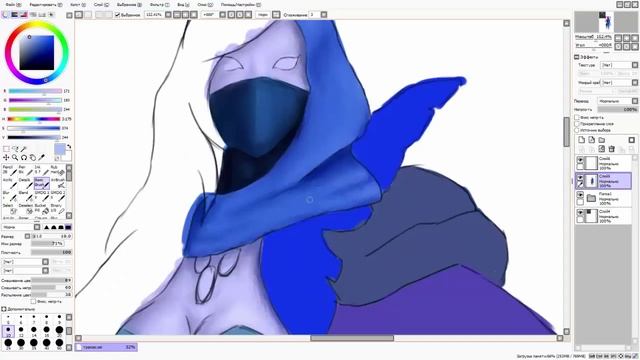Select the eyedropper color picker tool

pyautogui.click(x=41, y=158)
